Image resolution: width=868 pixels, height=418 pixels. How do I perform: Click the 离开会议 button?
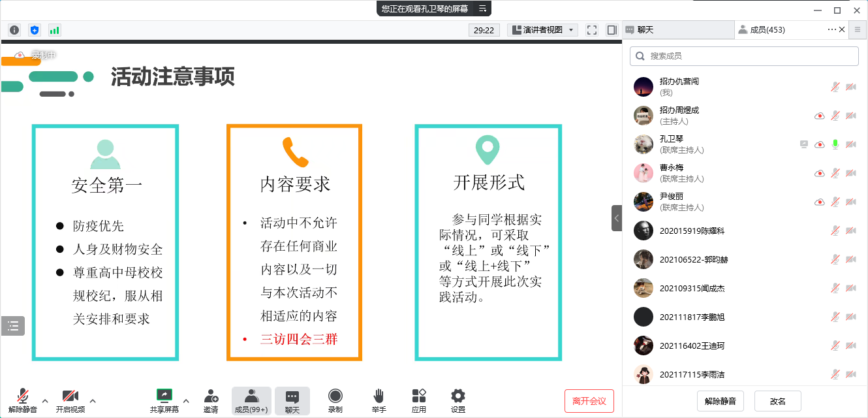pyautogui.click(x=589, y=401)
